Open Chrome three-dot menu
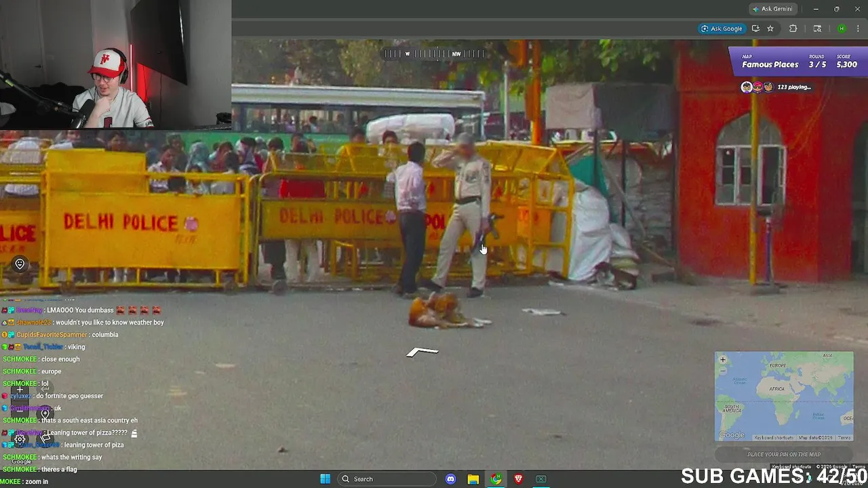This screenshot has height=488, width=868. pyautogui.click(x=859, y=28)
